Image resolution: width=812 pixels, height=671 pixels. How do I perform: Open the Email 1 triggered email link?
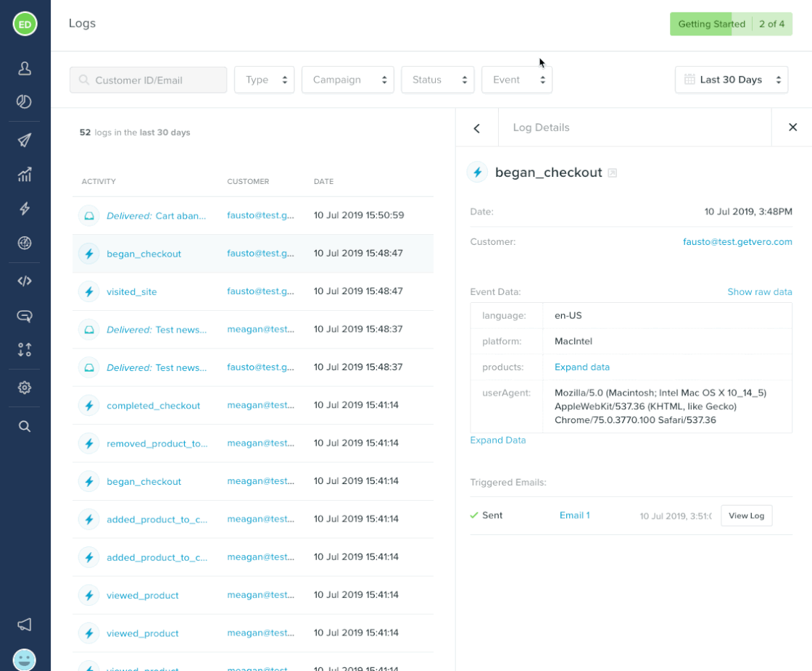pos(574,516)
